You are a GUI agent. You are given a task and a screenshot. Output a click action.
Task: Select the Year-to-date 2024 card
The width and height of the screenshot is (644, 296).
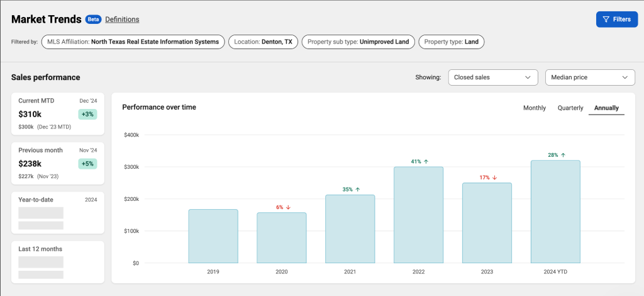(x=57, y=212)
